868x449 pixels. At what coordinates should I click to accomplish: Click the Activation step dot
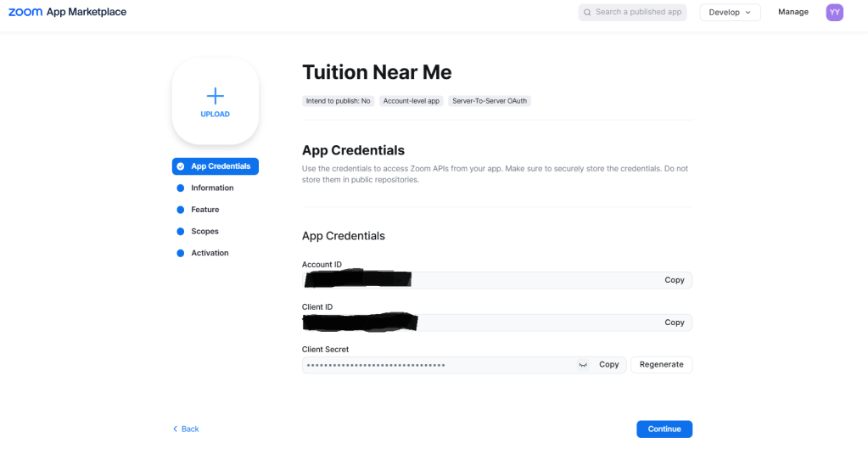coord(181,253)
